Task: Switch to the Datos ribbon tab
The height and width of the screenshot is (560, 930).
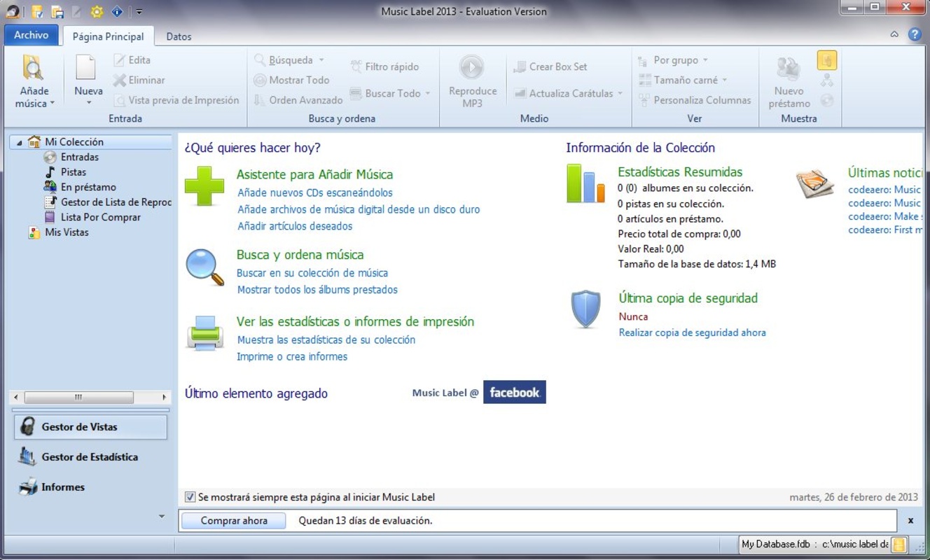Action: [x=179, y=36]
